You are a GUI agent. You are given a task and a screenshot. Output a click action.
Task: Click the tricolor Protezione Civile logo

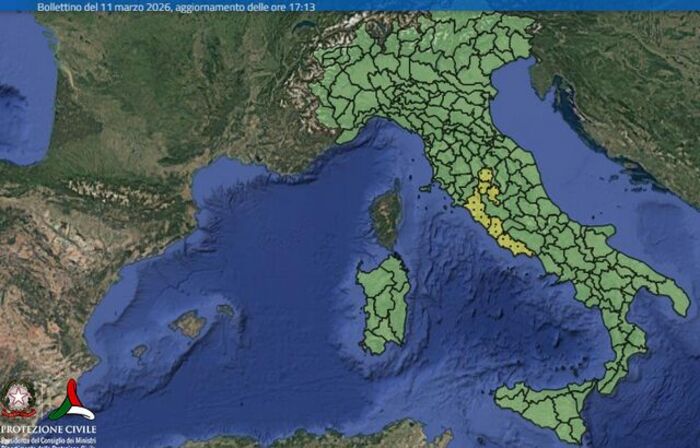click(70, 400)
